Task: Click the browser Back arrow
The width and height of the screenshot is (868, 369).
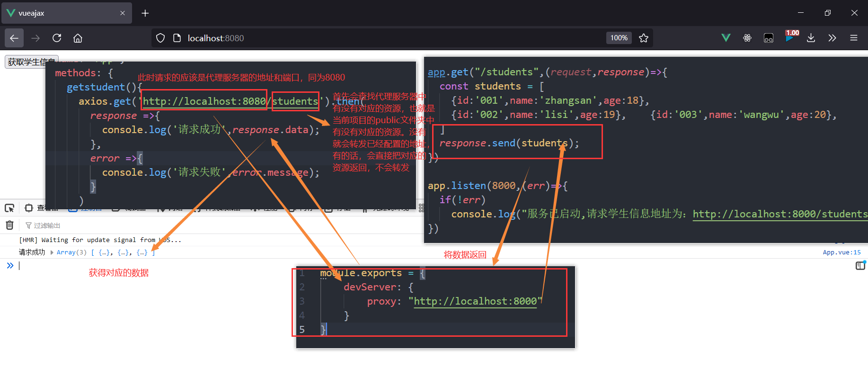Action: 14,38
